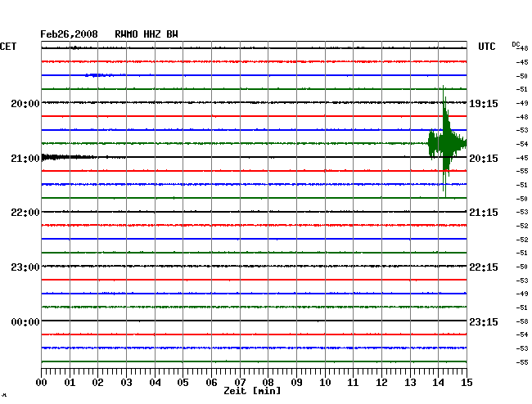Click the 00:00 CET time label
The image size is (532, 404).
[x=25, y=322]
